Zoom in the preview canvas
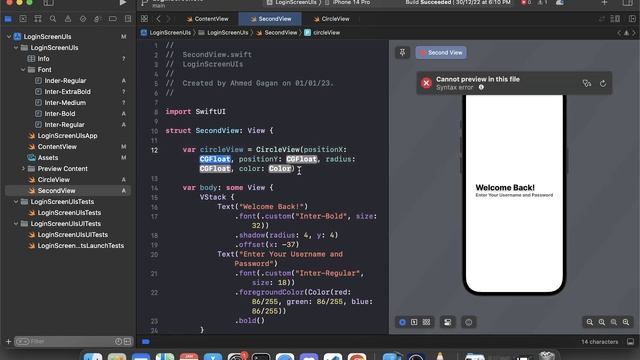 (626, 322)
